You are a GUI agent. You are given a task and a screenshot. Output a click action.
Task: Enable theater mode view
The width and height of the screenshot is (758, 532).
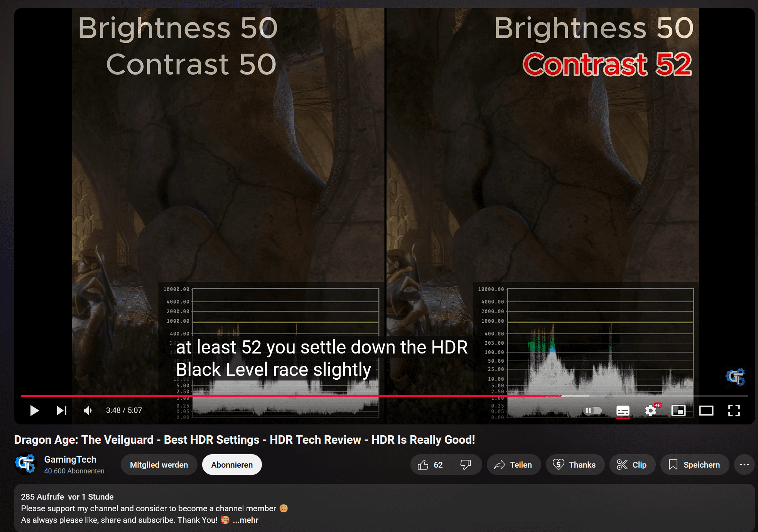pyautogui.click(x=706, y=411)
